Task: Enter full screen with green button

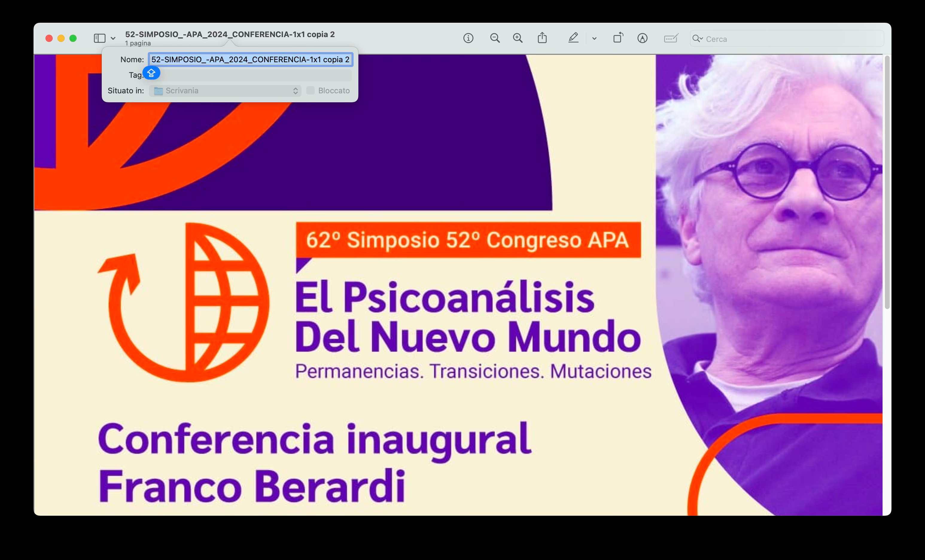Action: click(x=73, y=38)
